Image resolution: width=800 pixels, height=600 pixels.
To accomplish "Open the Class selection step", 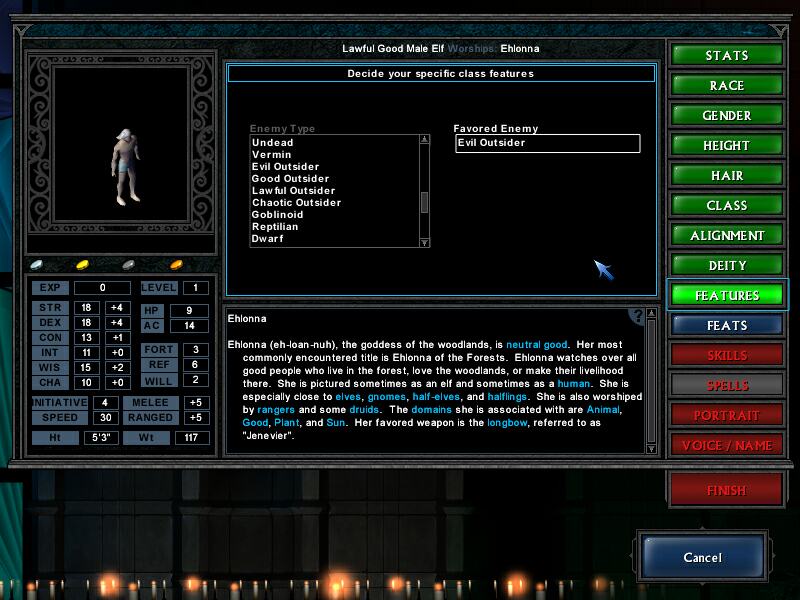I will point(727,205).
